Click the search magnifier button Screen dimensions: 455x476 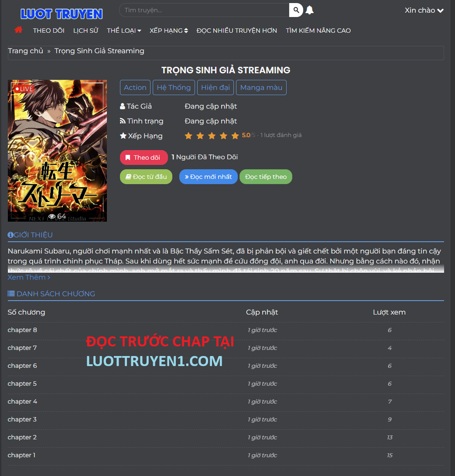coord(296,10)
